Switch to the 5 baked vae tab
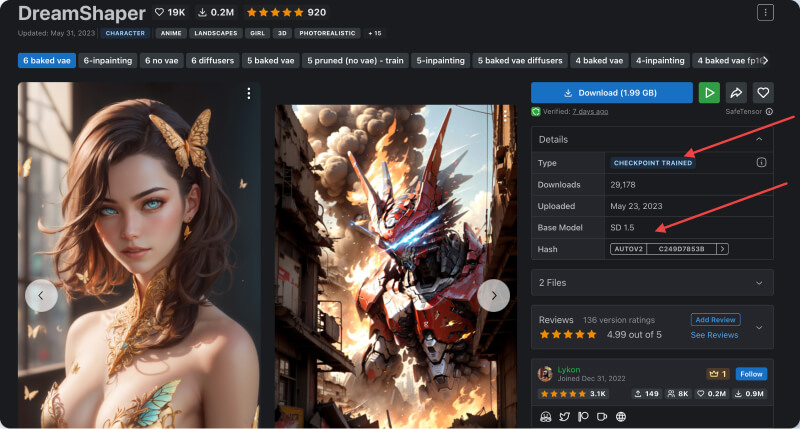The height and width of the screenshot is (429, 800). tap(270, 60)
